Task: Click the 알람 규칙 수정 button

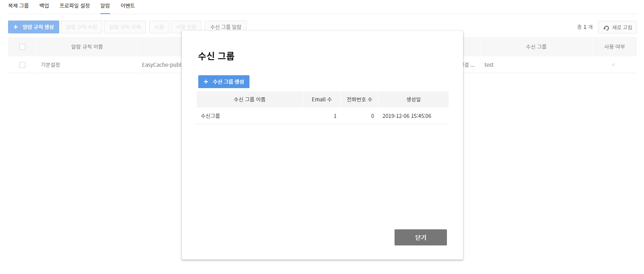Action: (81, 27)
